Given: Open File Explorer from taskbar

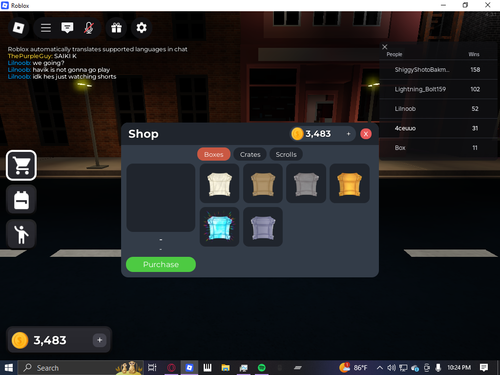Looking at the screenshot, I should click(x=225, y=368).
